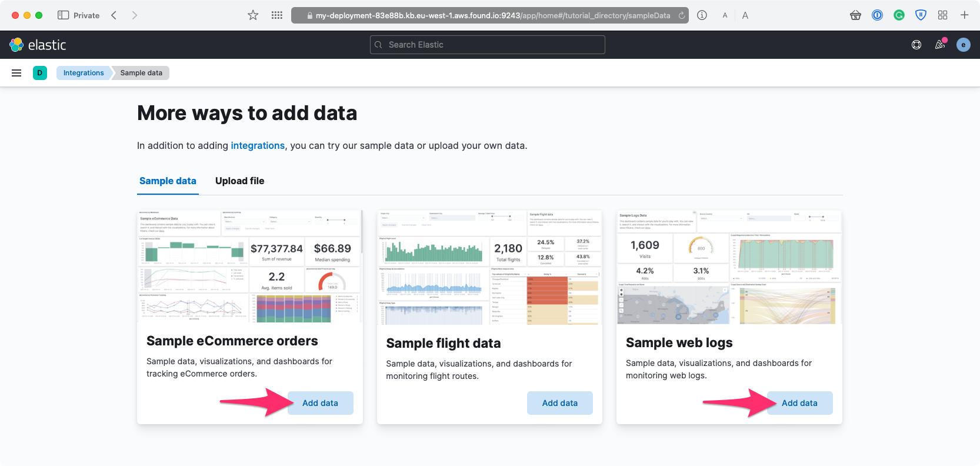The width and height of the screenshot is (980, 466).
Task: Click the green D space selector
Action: pyautogui.click(x=40, y=73)
